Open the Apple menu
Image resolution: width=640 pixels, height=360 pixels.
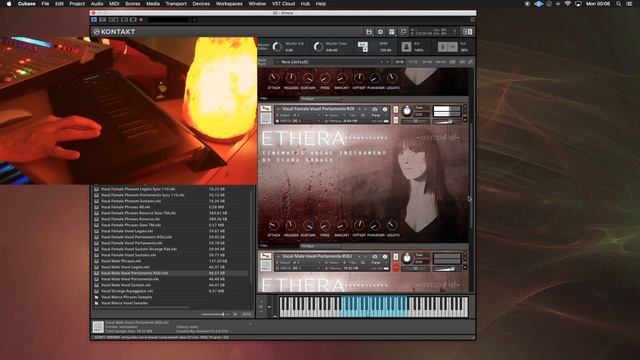[x=9, y=4]
